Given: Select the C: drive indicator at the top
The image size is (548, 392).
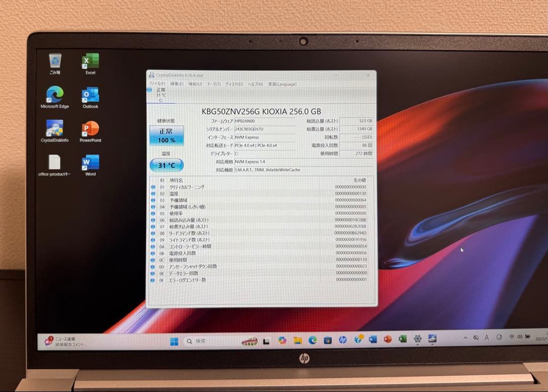Looking at the screenshot, I should (155, 93).
